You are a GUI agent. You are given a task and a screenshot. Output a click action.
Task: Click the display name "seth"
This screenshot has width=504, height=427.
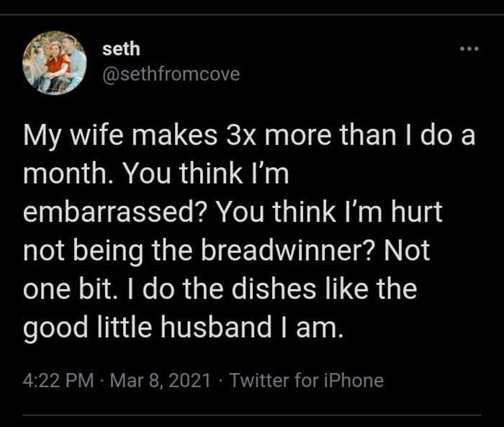click(x=121, y=50)
